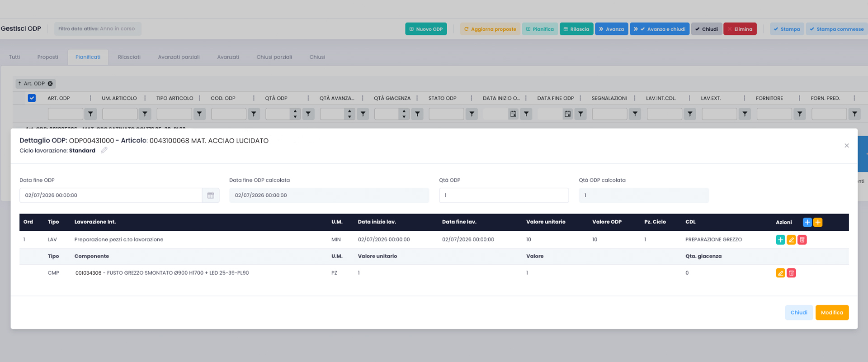
Task: Click the orange Modifica button
Action: [x=832, y=313]
